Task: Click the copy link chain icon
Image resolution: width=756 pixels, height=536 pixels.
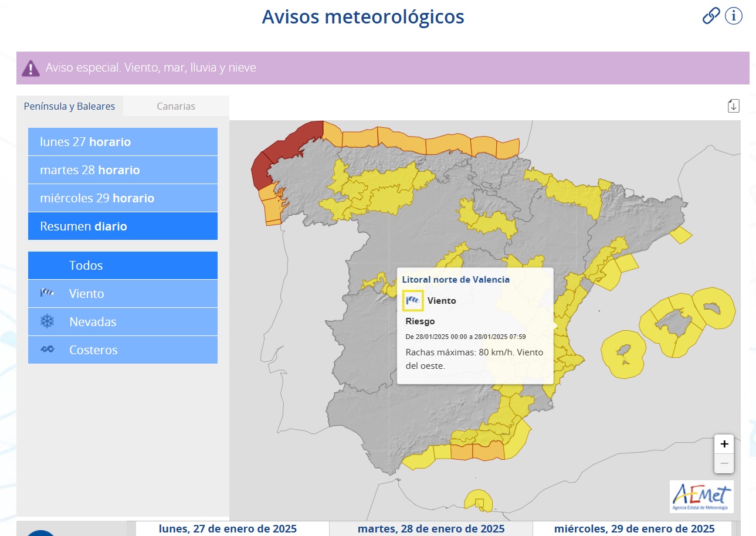Action: 711,16
